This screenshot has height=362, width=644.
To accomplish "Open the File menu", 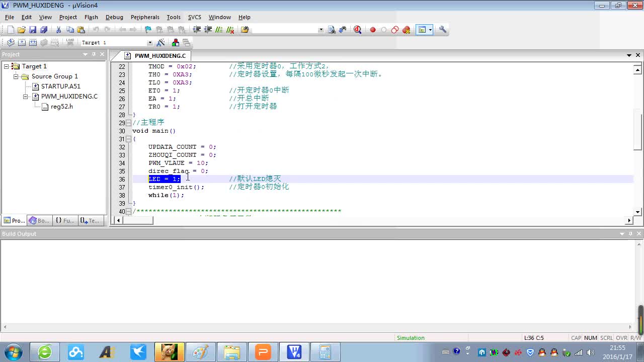I will [10, 17].
